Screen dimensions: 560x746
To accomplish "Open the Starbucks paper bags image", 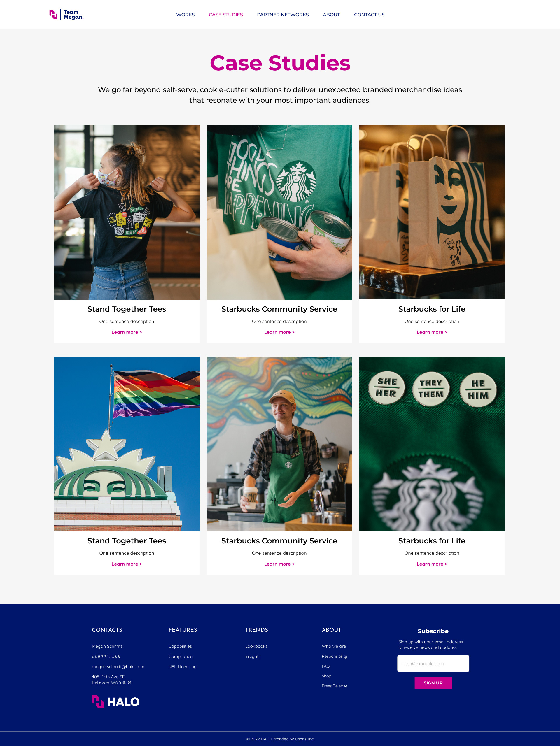I will point(431,212).
